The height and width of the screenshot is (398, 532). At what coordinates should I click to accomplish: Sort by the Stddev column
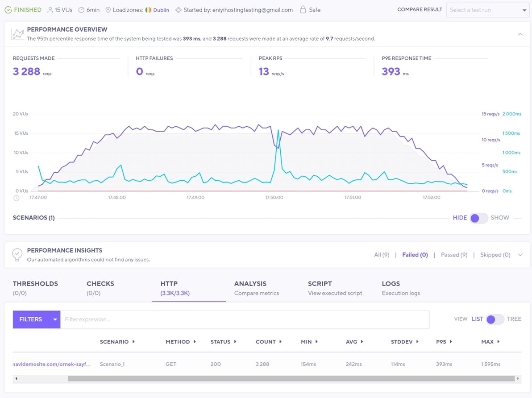405,342
